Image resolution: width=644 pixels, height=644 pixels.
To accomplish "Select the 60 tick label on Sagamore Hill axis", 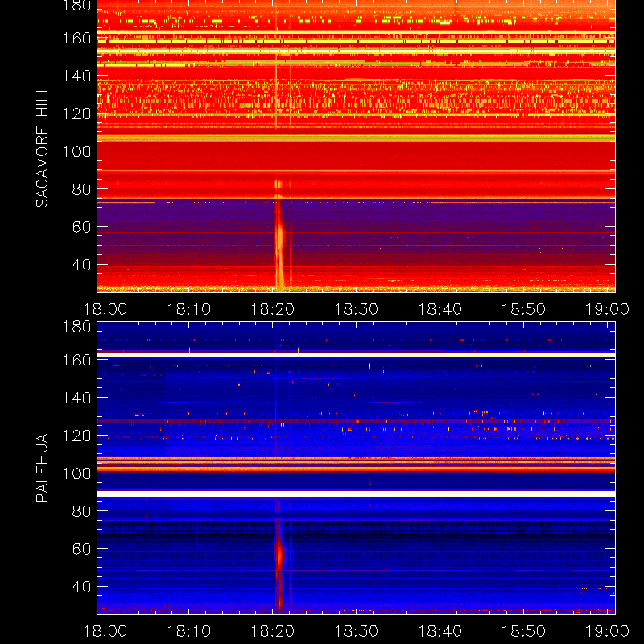I will tap(81, 227).
